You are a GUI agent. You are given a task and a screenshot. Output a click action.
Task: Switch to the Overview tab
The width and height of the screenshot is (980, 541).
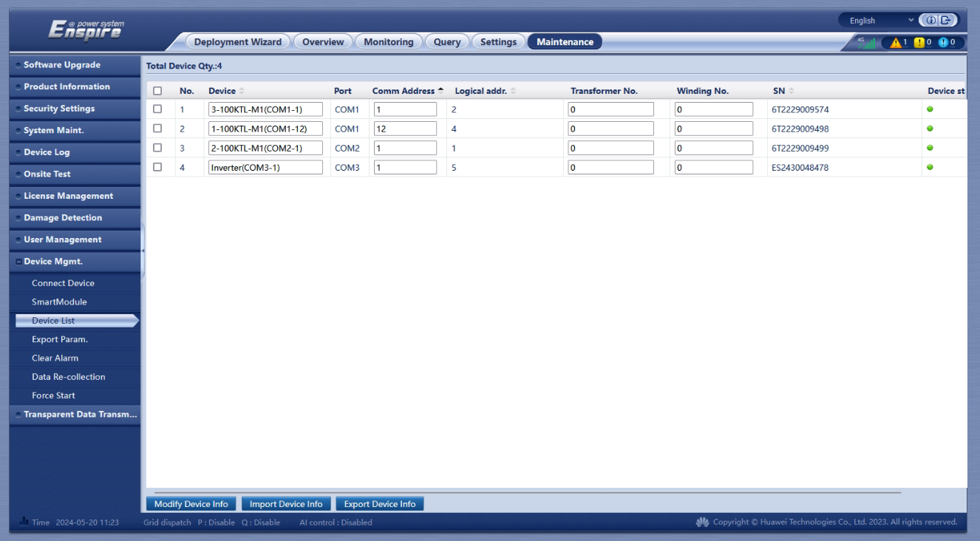click(x=323, y=42)
